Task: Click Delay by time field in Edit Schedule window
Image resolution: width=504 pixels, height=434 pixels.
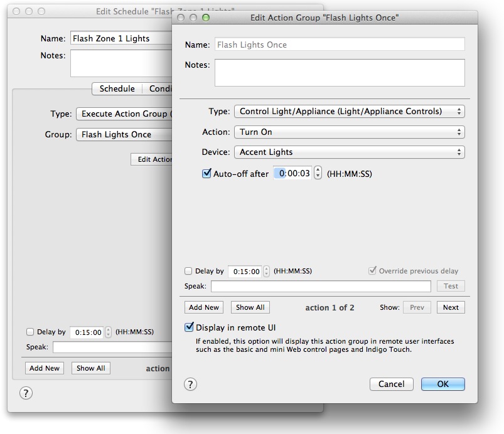Action: (x=87, y=332)
